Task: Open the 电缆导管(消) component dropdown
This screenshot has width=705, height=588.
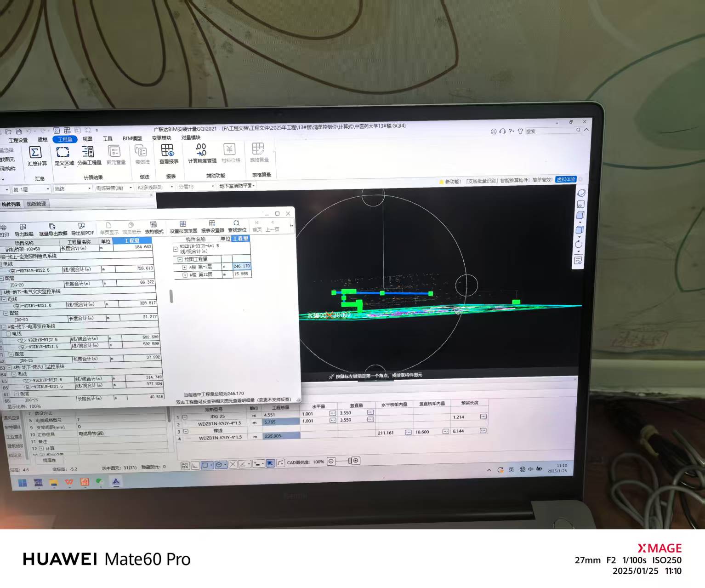Action: [x=114, y=188]
